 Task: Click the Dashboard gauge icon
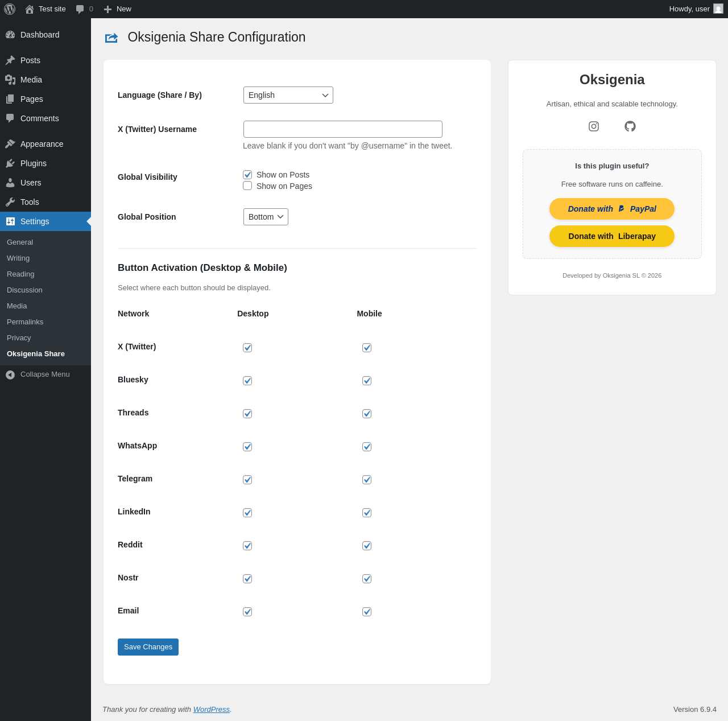(x=10, y=35)
